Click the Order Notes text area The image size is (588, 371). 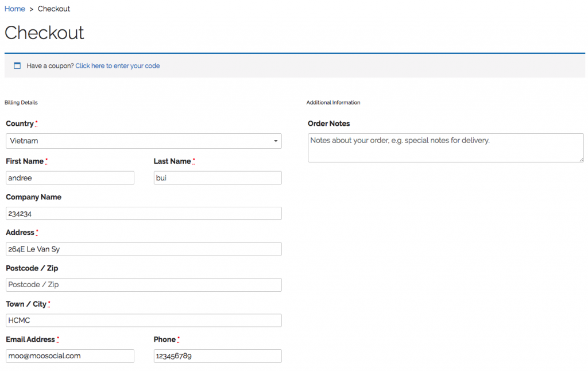446,148
